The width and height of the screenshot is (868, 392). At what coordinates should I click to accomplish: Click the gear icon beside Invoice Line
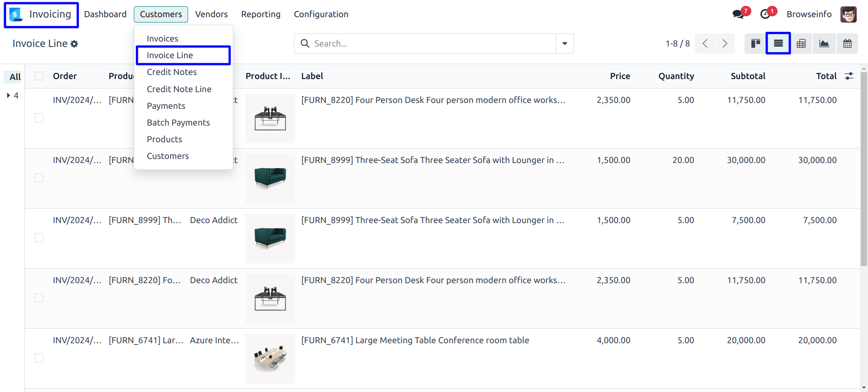click(x=74, y=44)
